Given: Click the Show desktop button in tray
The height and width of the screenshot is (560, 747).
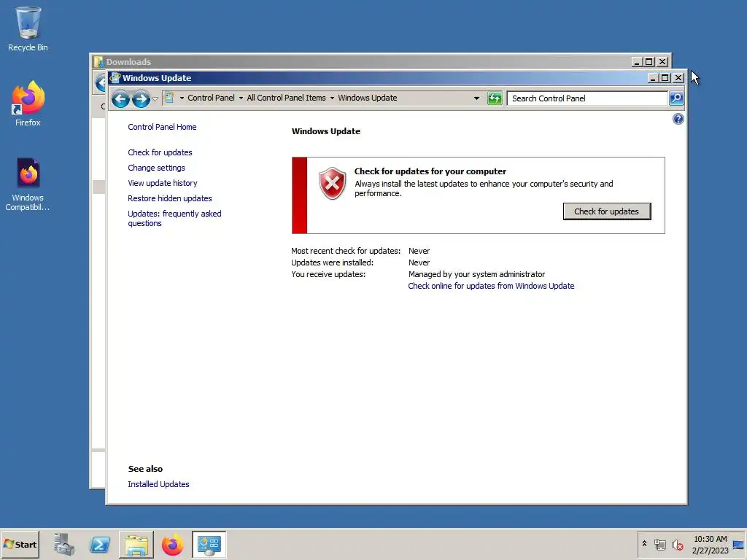Looking at the screenshot, I should pos(738,544).
